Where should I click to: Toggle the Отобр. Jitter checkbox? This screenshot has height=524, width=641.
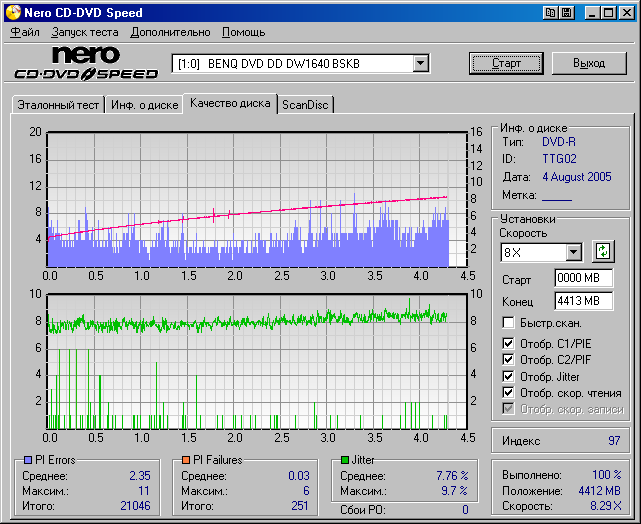509,377
